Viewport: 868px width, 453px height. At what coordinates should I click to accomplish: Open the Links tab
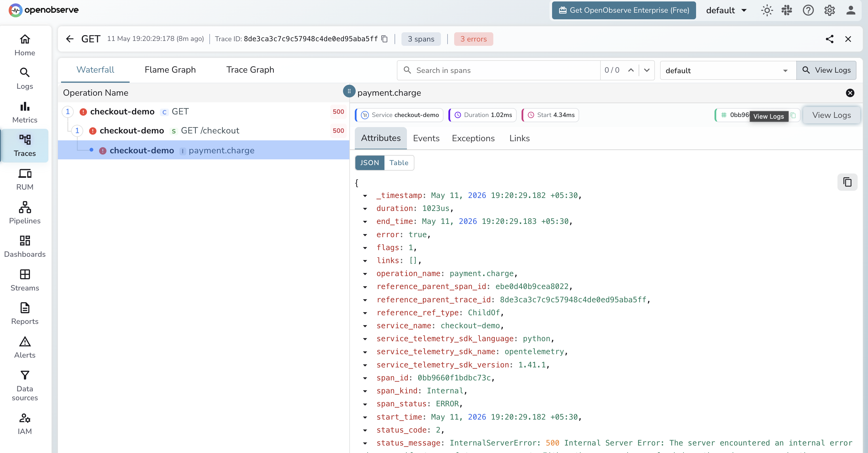tap(519, 138)
